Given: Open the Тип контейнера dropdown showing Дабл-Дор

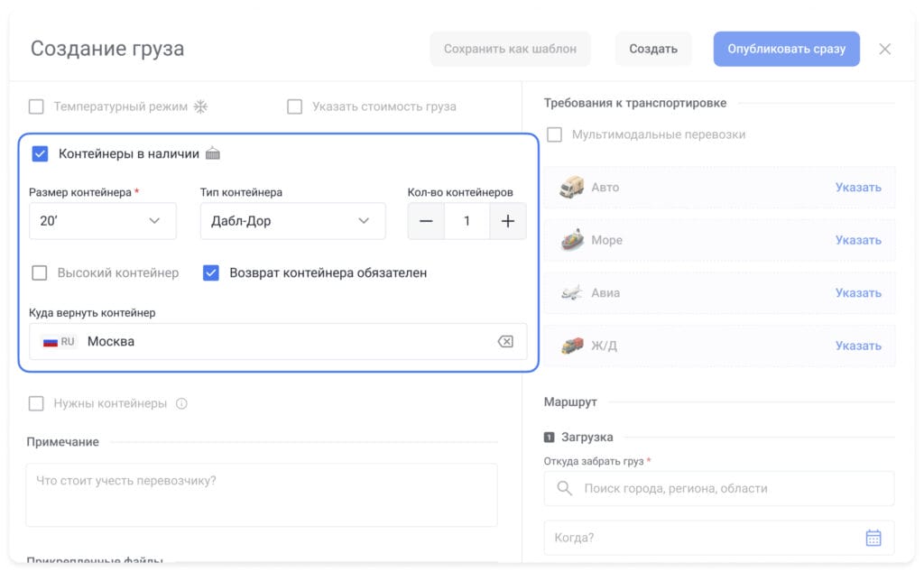Looking at the screenshot, I should coord(293,221).
